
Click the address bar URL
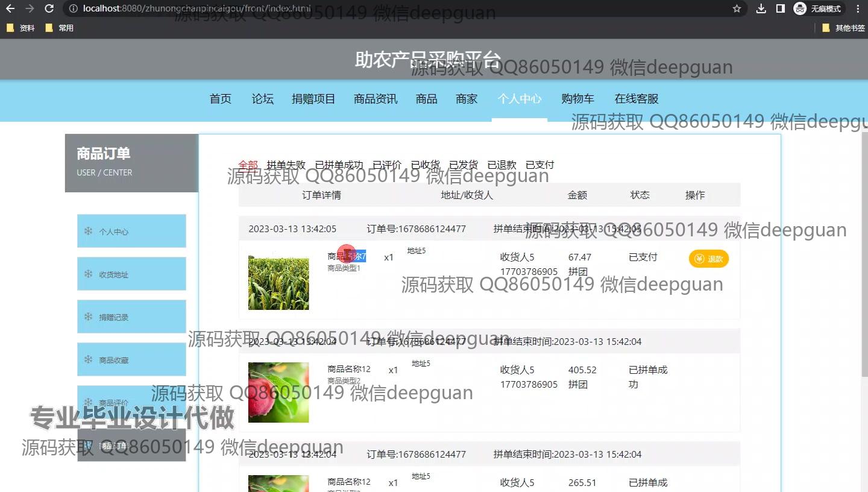197,8
